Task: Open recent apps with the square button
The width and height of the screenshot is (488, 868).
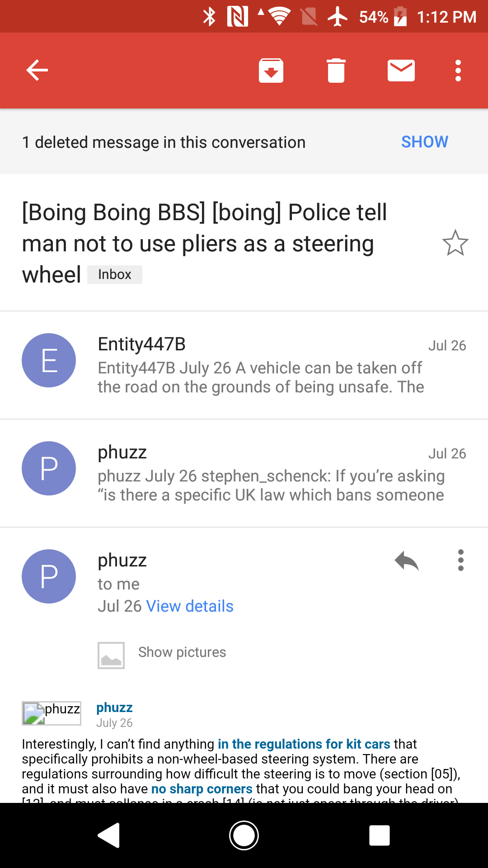Action: click(x=380, y=835)
